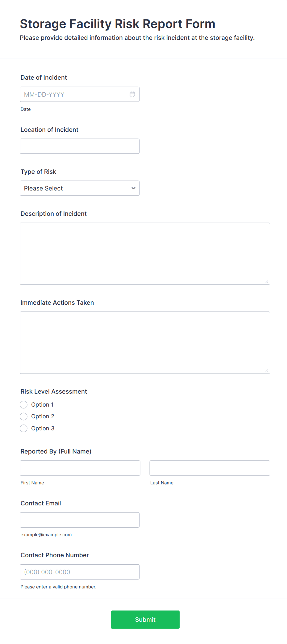Click the Description of Incident text area

pos(145,253)
